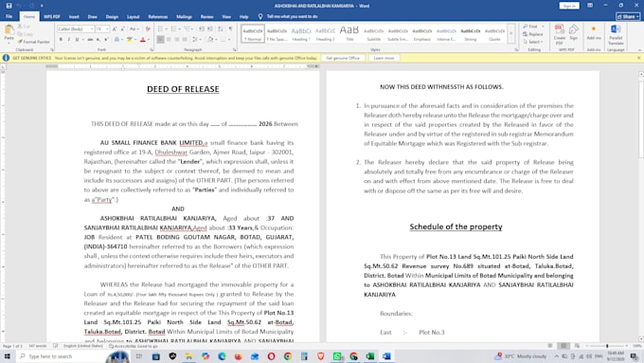
Task: Expand the font color arrow
Action: click(x=149, y=40)
